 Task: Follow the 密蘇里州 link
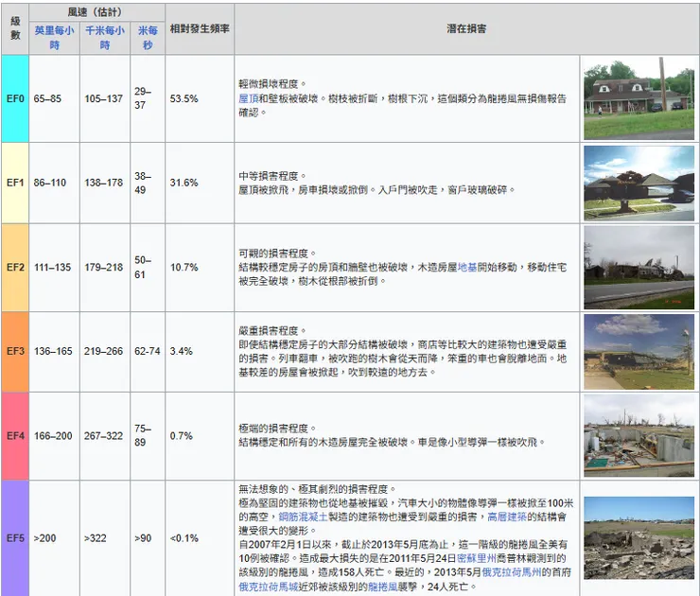[x=477, y=558]
